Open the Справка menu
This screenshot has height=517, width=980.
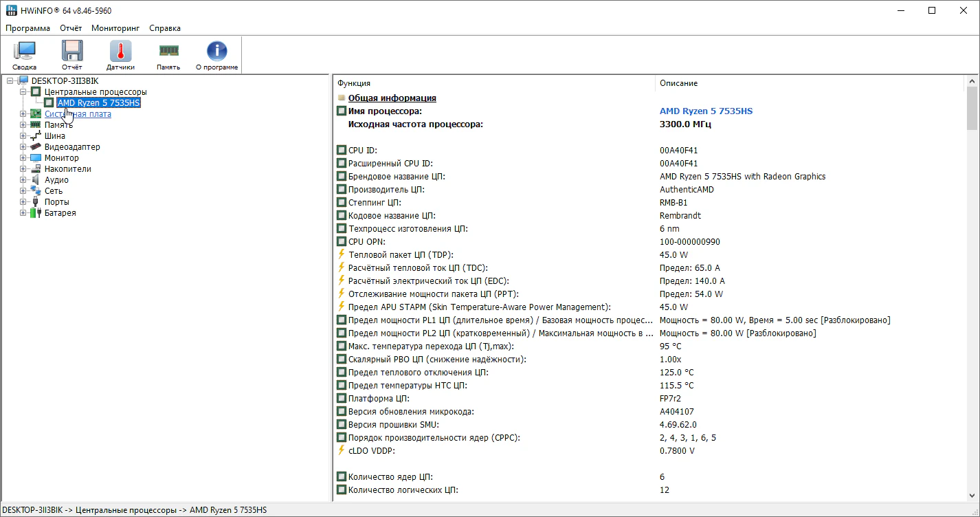(x=165, y=28)
